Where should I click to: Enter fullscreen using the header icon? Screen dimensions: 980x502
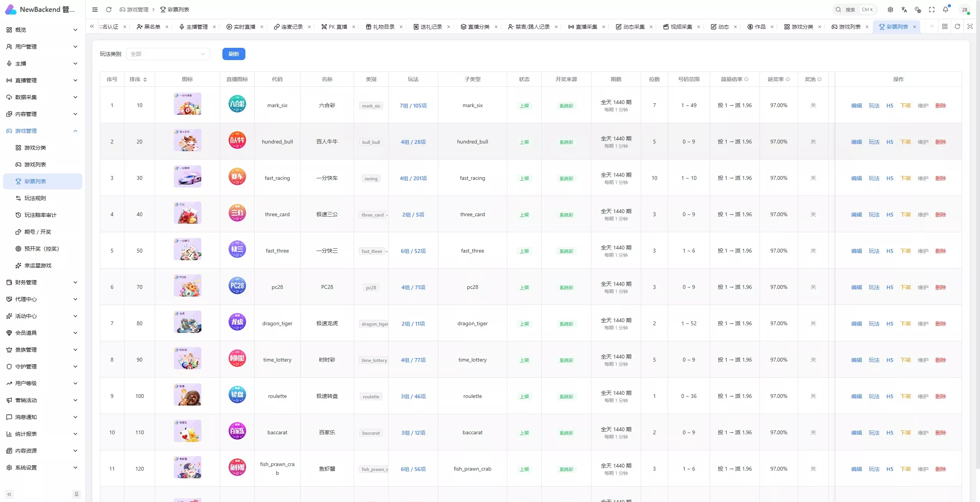[x=932, y=10]
